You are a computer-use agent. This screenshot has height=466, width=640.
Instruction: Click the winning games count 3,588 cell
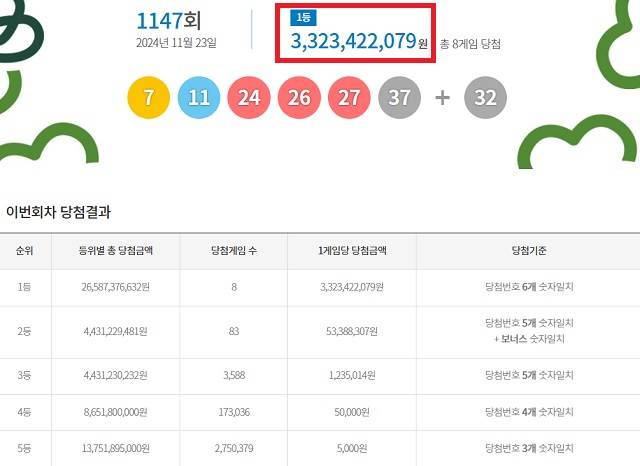pos(234,375)
